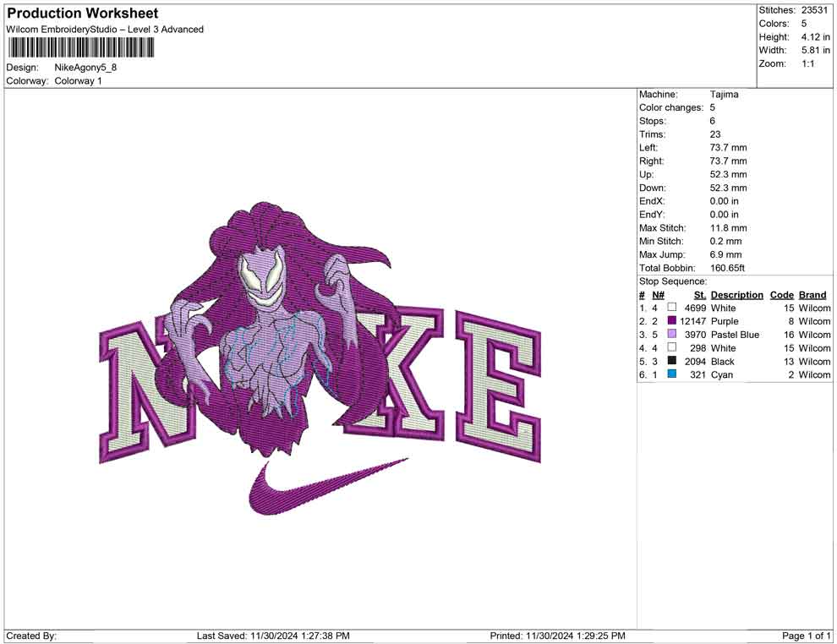Screen dimensions: 837x644
Task: Click the 'Up:' value '52.3 mm'
Action: click(x=728, y=174)
